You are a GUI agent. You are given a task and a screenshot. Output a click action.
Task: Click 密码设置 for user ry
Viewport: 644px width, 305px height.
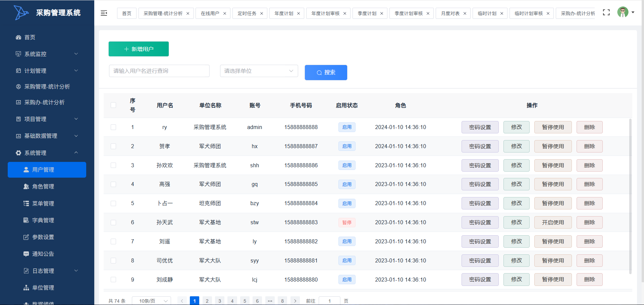tap(480, 127)
